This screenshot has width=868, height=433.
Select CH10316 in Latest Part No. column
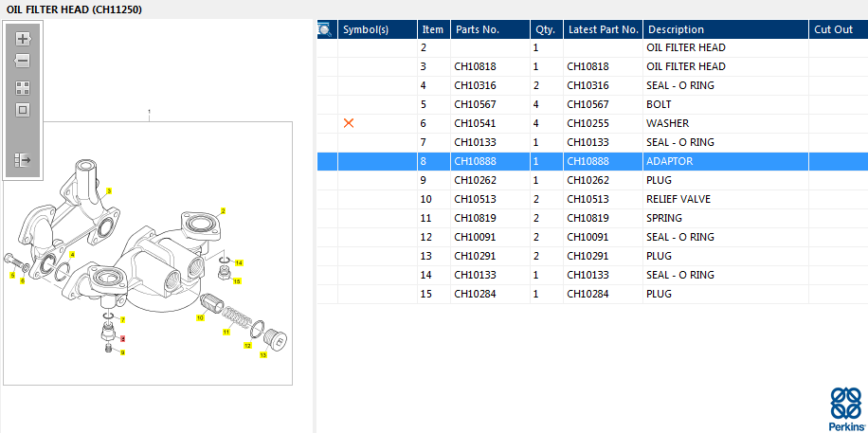tap(588, 85)
